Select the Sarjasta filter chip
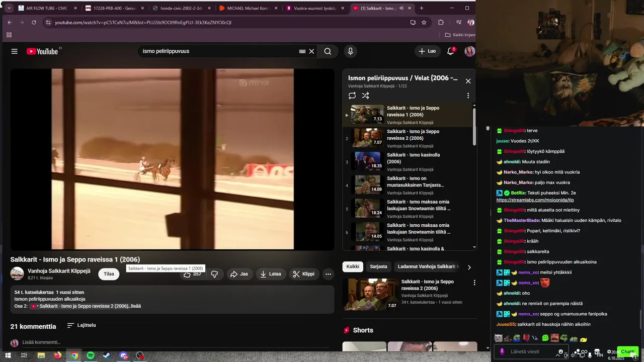 [x=378, y=266]
